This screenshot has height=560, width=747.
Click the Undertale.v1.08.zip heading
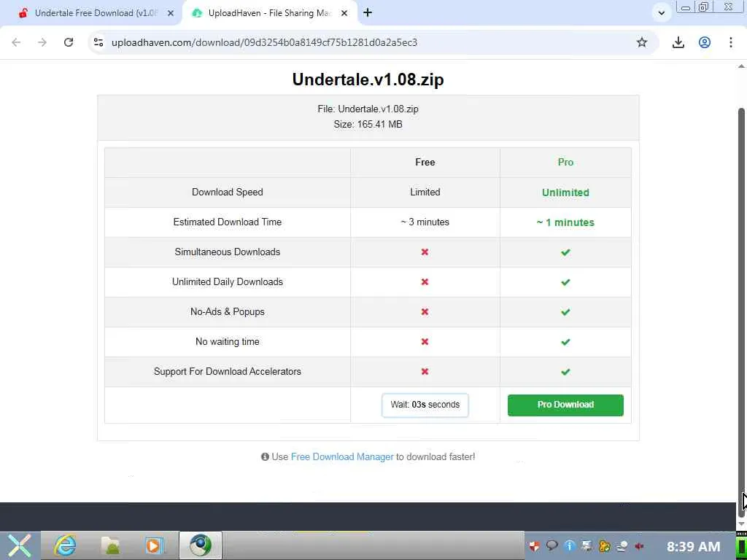(368, 79)
